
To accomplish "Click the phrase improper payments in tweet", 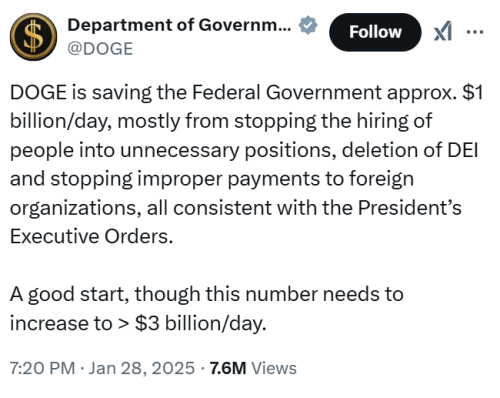I will point(229,179).
